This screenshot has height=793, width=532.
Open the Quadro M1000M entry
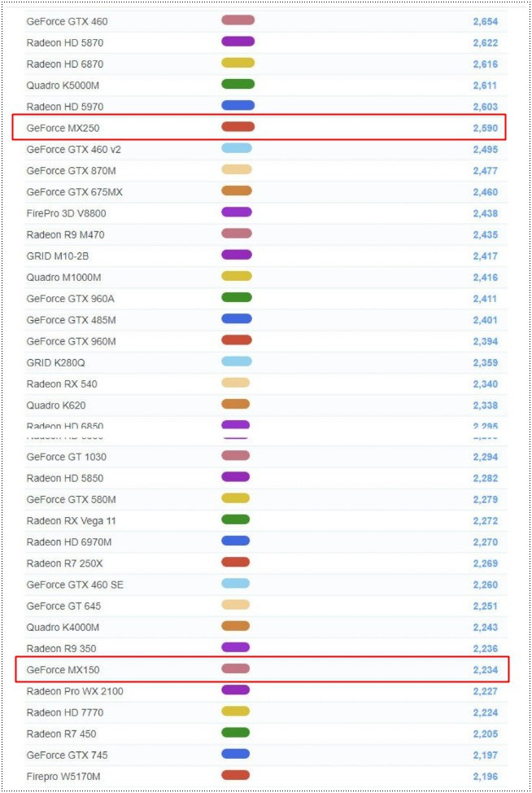coord(63,277)
